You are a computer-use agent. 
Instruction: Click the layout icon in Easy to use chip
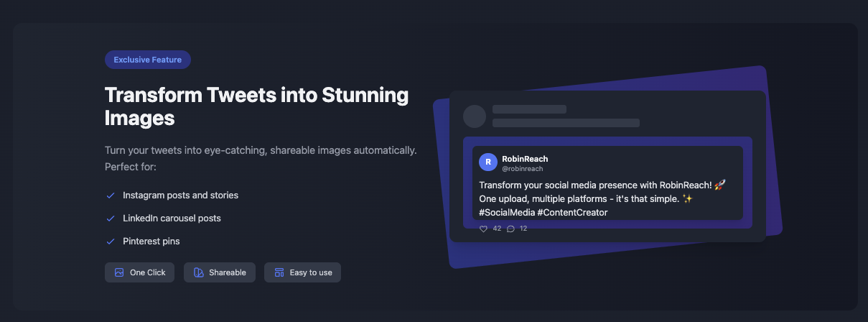(279, 272)
